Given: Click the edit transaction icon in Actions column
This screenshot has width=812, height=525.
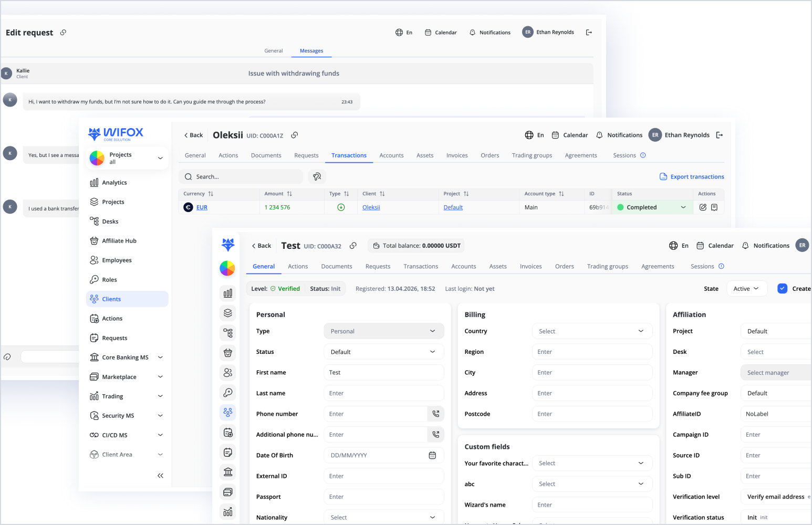Looking at the screenshot, I should pos(703,207).
